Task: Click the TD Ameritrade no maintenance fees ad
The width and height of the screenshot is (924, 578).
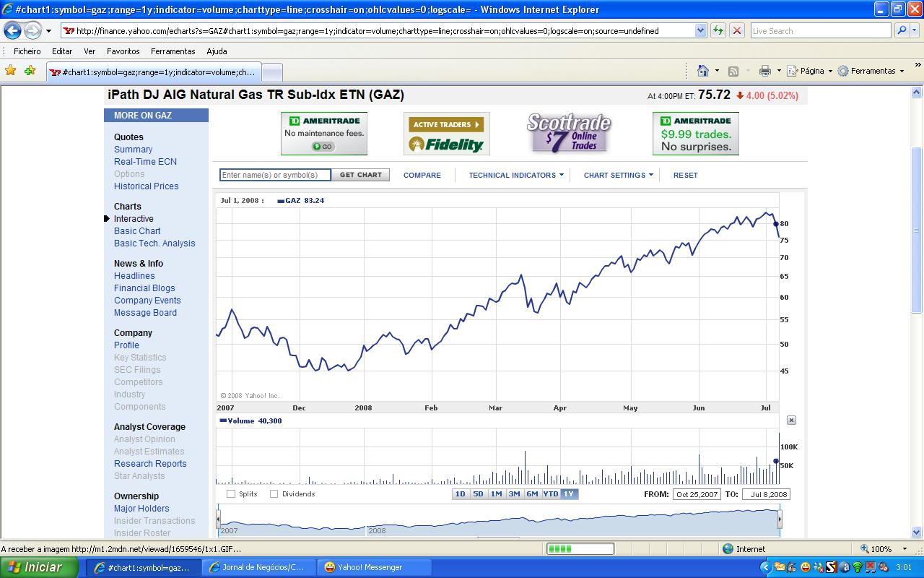Action: [x=324, y=134]
